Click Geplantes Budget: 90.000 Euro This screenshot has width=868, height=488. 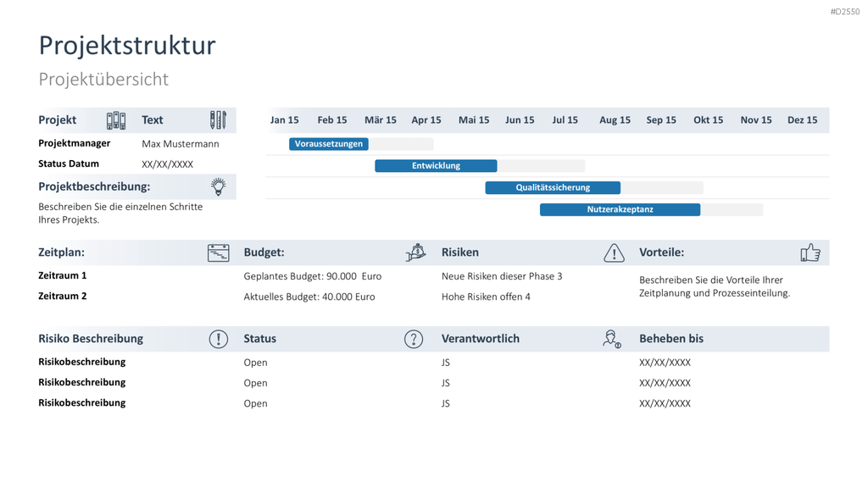pyautogui.click(x=313, y=276)
